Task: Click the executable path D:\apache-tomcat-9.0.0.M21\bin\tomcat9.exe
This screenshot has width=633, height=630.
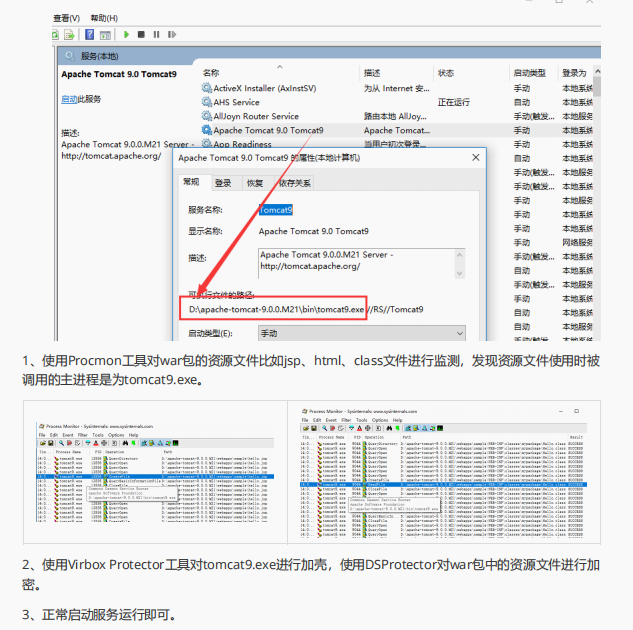Action: [276, 310]
